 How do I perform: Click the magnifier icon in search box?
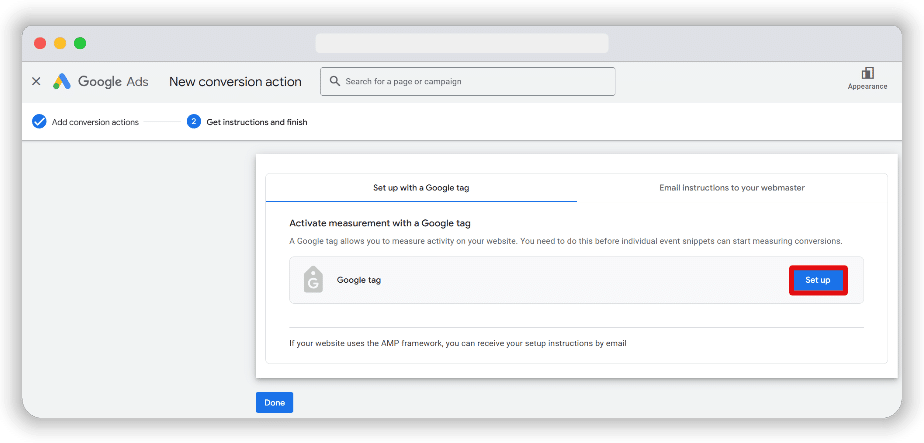click(x=335, y=81)
